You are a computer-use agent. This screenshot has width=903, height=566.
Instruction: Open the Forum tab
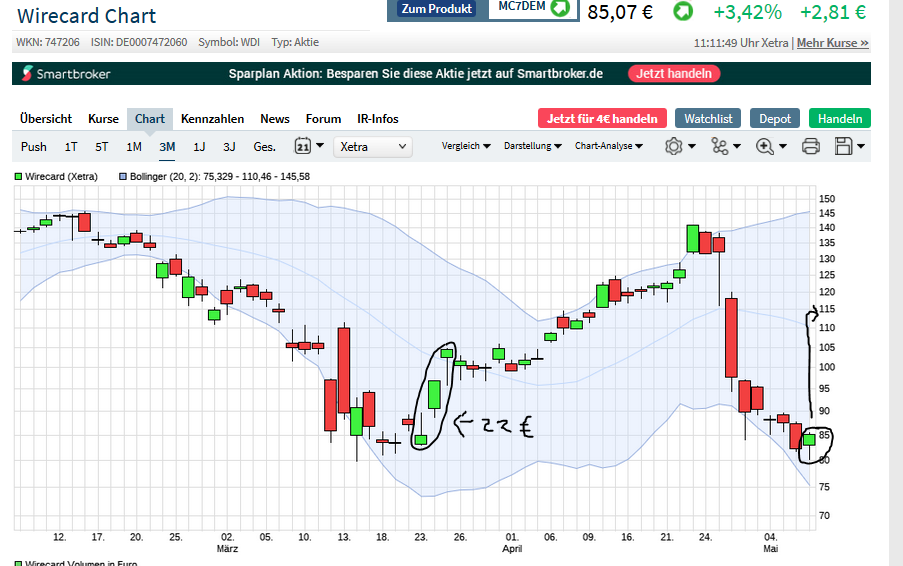point(323,119)
